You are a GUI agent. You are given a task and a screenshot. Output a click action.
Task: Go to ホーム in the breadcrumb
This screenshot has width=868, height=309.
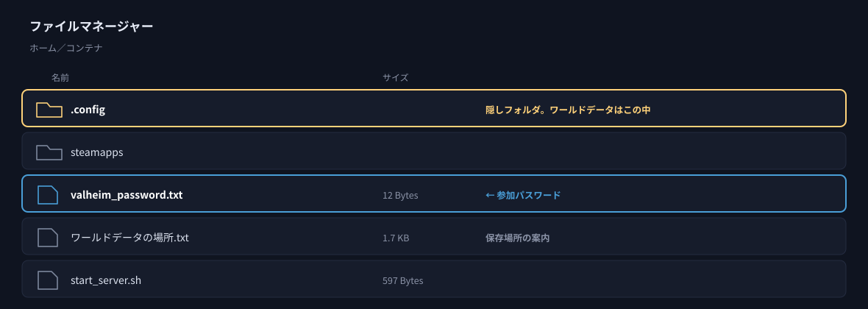tap(43, 48)
